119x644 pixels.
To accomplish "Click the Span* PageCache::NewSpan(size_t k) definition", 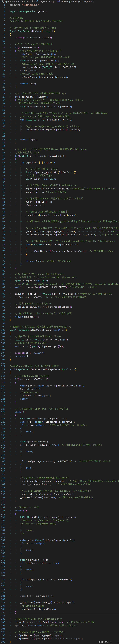I will pos(32,31).
